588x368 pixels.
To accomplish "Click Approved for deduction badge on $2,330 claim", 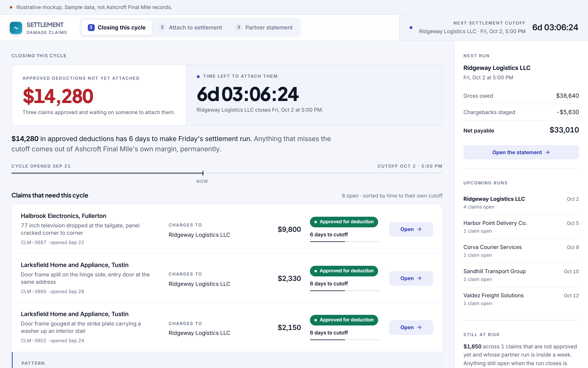I will (x=344, y=271).
